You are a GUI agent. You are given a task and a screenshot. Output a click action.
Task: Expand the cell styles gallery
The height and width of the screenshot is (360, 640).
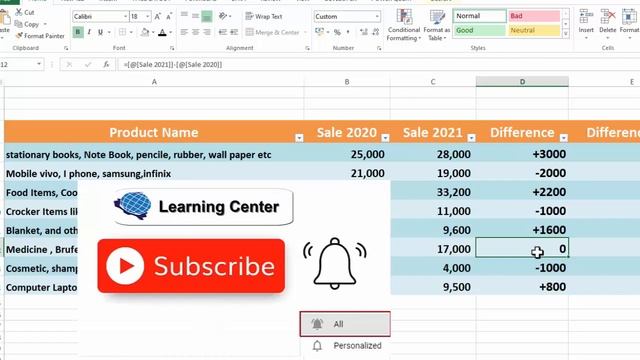566,35
